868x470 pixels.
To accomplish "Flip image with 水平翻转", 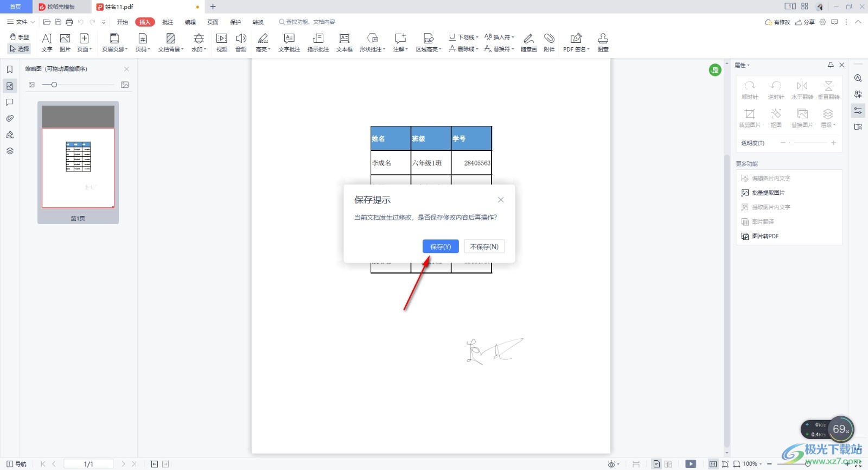I will coord(802,90).
